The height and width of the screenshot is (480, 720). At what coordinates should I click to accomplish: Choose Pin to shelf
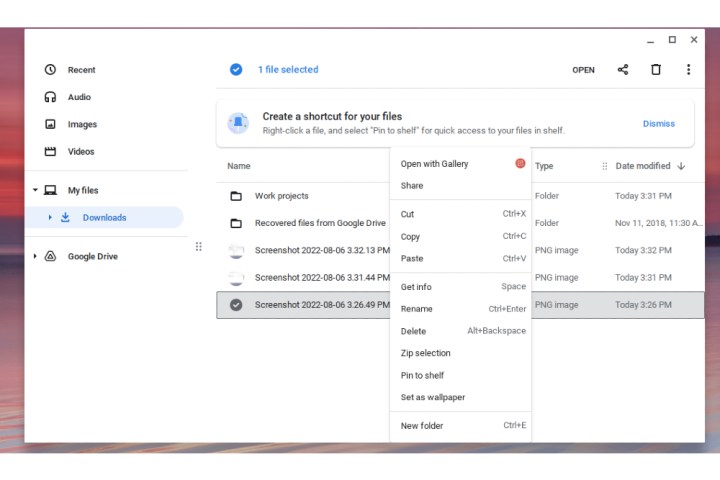click(461, 375)
